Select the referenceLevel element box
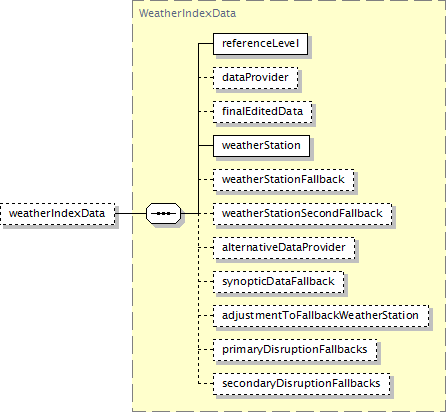This screenshot has height=412, width=446. tap(260, 44)
